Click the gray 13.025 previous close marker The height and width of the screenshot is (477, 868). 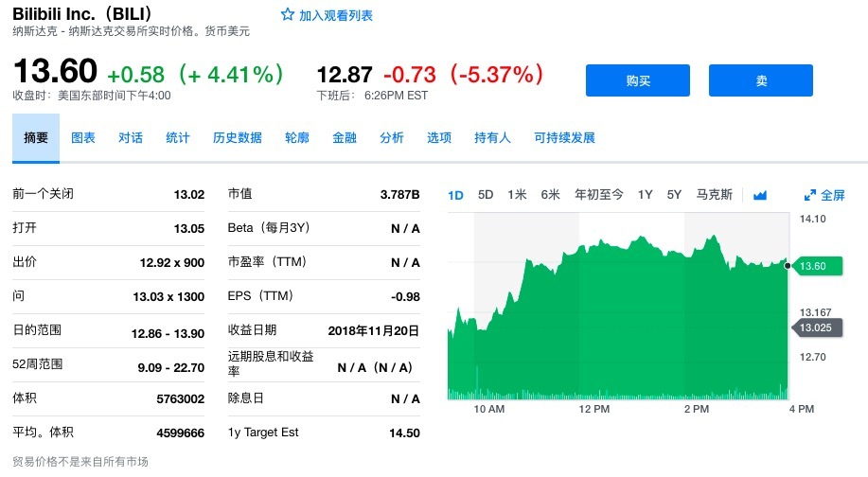click(818, 327)
